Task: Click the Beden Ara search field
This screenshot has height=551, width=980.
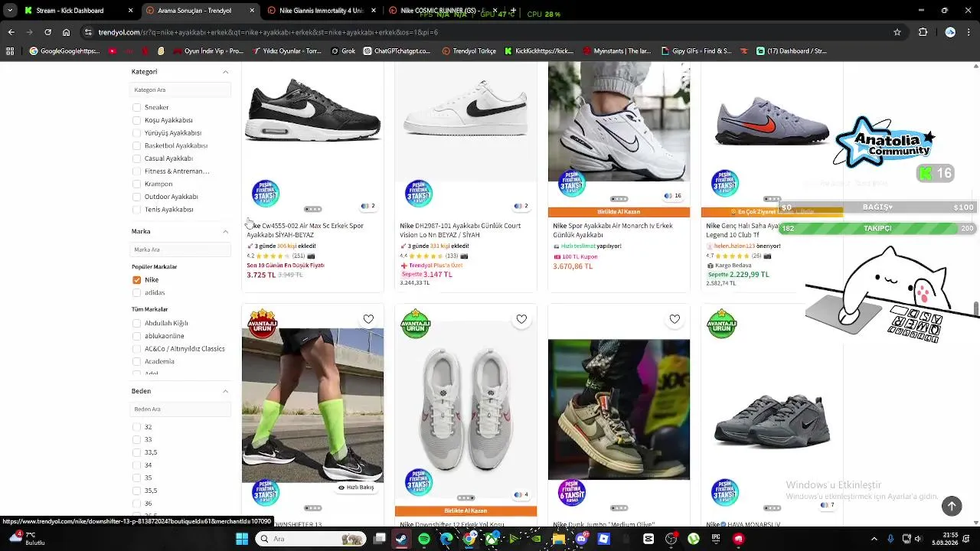Action: click(x=181, y=409)
